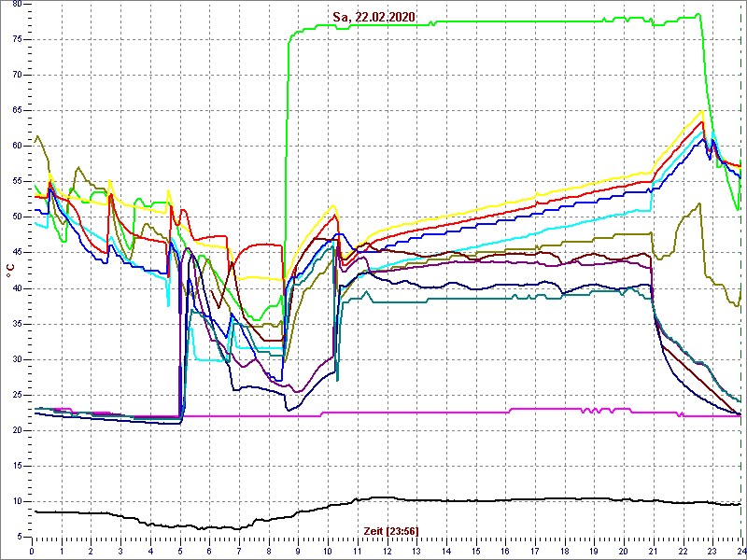
Task: Select hour 3 on the time axis
Action: coord(120,550)
